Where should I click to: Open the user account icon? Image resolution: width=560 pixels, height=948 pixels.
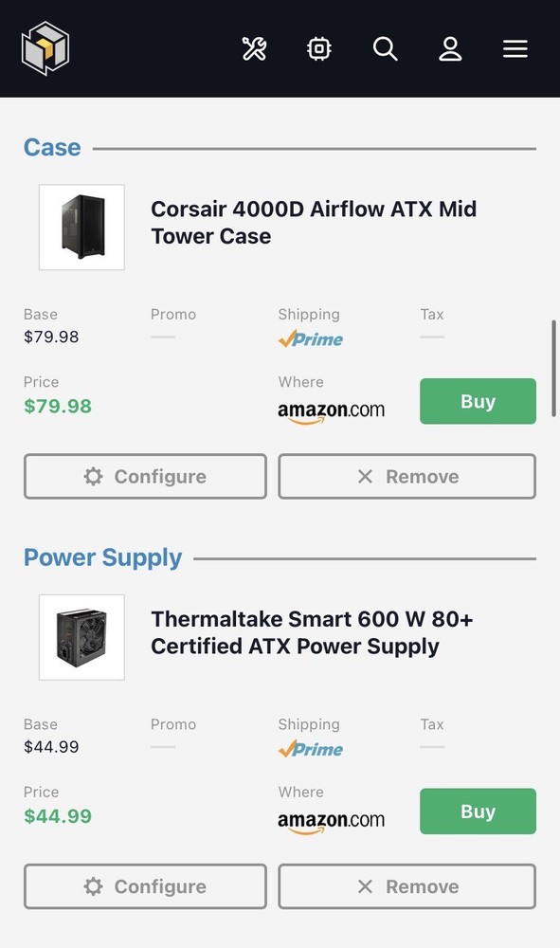tap(450, 48)
